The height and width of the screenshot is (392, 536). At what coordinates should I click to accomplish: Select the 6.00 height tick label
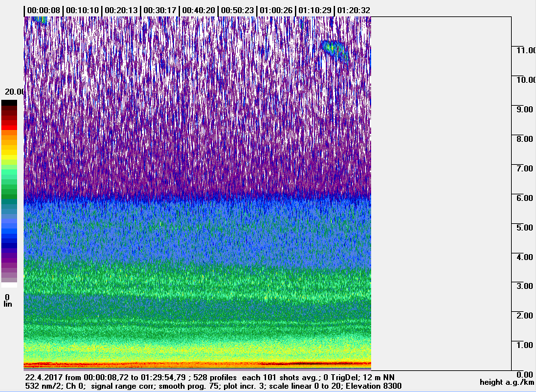coord(525,198)
